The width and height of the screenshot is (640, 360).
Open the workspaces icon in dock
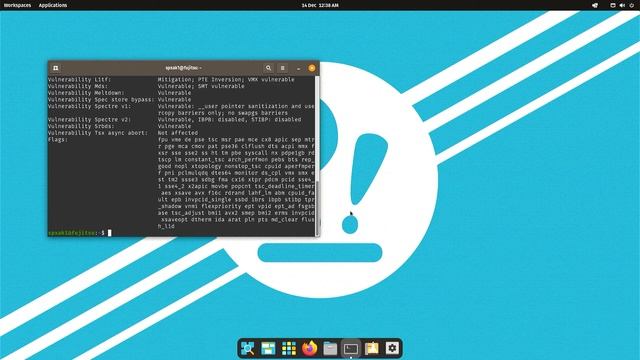click(x=268, y=348)
